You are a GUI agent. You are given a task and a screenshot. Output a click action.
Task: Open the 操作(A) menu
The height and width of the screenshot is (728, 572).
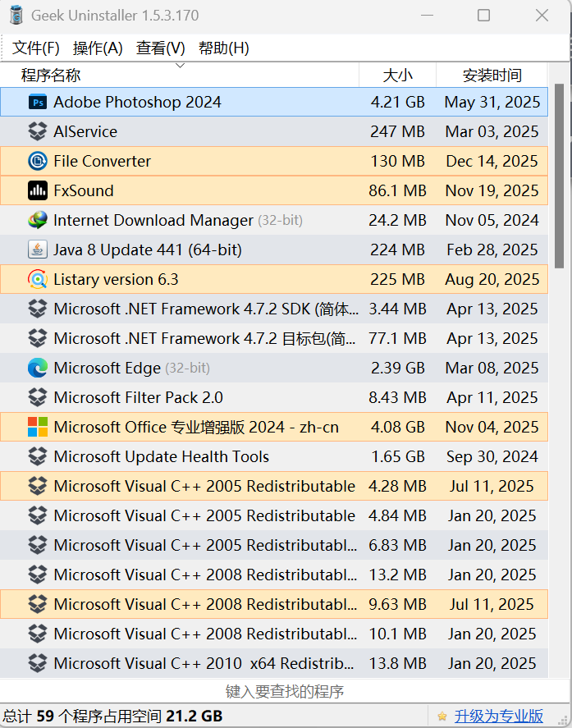click(98, 48)
